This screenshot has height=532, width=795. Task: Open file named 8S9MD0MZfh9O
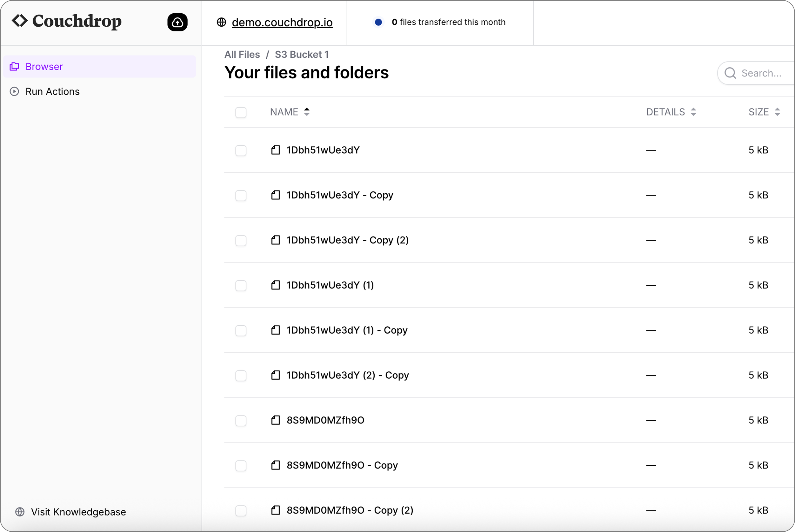tap(325, 420)
